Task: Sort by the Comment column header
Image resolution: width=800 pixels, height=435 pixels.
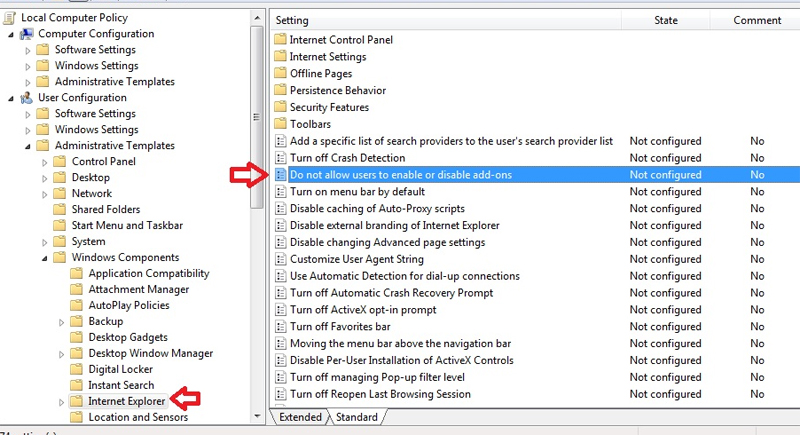Action: tap(755, 20)
